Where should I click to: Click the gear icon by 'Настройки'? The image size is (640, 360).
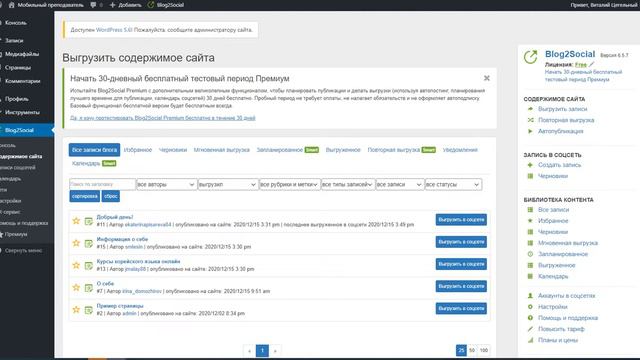click(x=530, y=307)
